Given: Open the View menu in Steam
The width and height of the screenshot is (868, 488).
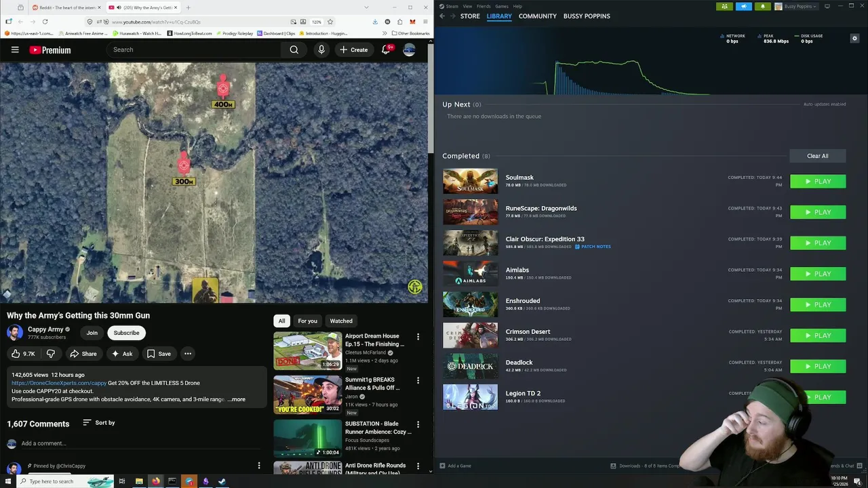Looking at the screenshot, I should [467, 6].
